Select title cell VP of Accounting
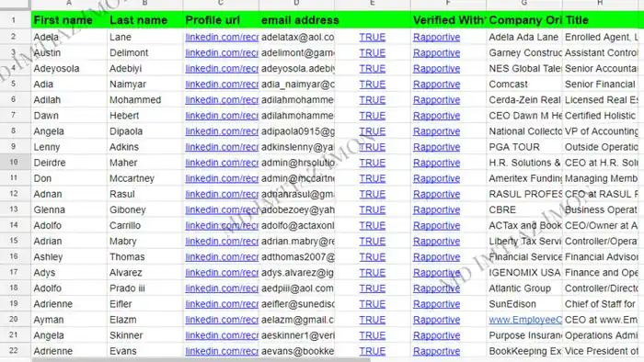This screenshot has width=644, height=362. (600, 131)
